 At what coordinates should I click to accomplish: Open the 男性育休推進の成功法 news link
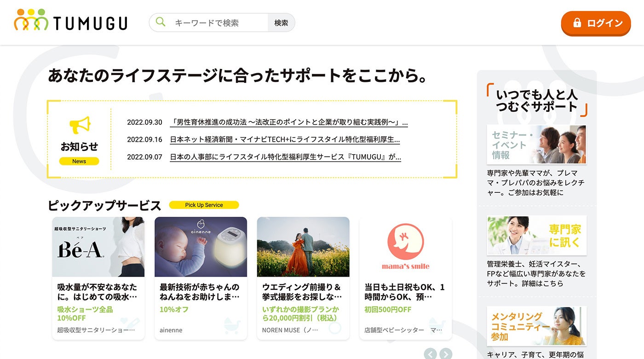[x=289, y=122]
